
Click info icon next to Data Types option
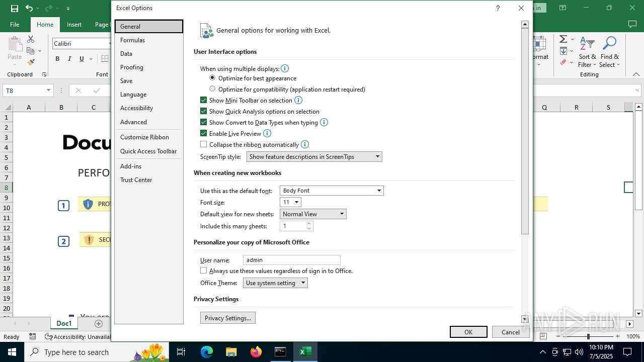pos(324,122)
